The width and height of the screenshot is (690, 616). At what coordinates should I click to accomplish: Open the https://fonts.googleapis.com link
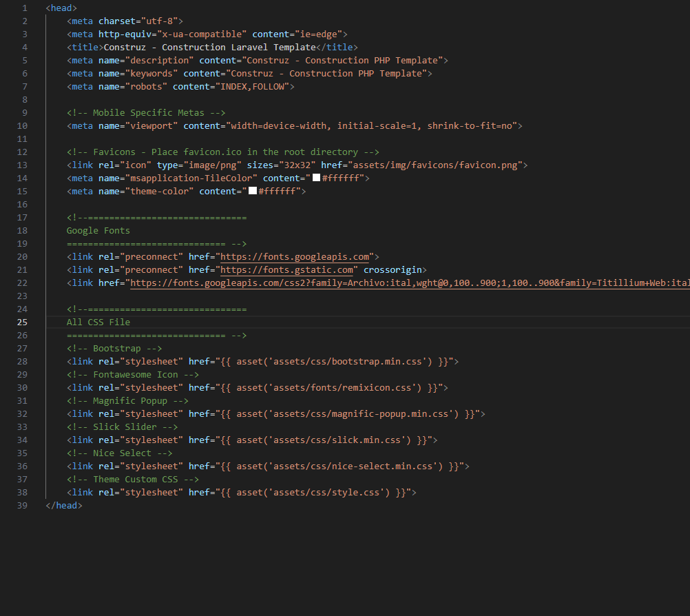296,256
